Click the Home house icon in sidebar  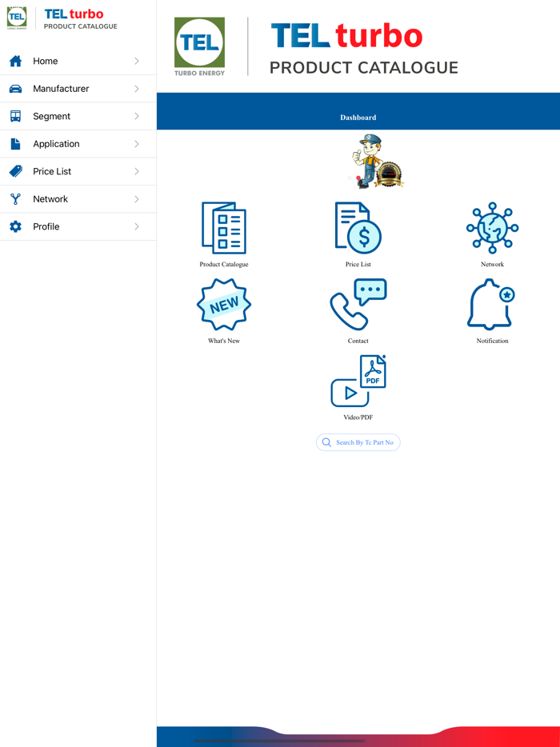click(x=16, y=61)
